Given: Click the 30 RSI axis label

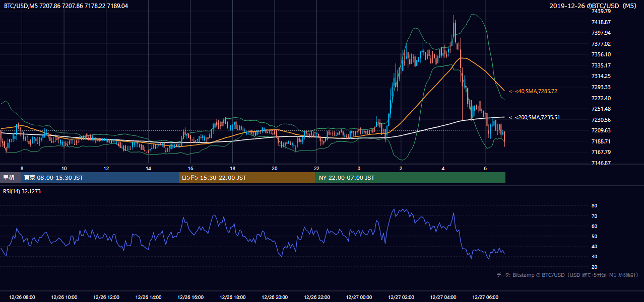Looking at the screenshot, I should [x=594, y=256].
